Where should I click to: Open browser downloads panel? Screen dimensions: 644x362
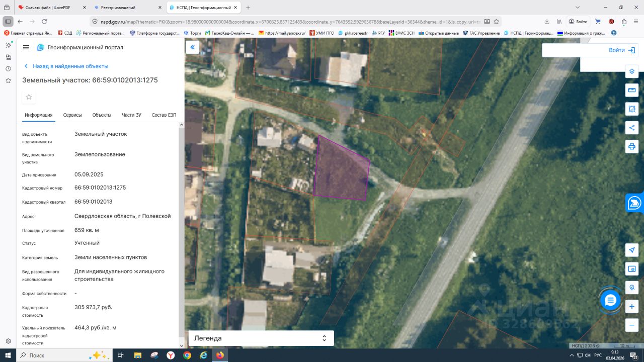pos(547,22)
